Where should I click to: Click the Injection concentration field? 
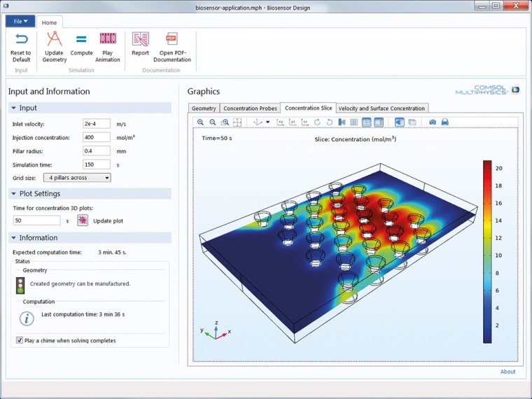coord(97,137)
